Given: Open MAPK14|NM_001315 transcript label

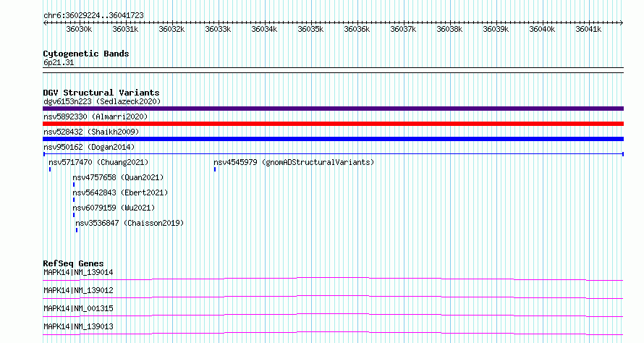Looking at the screenshot, I should tap(78, 308).
